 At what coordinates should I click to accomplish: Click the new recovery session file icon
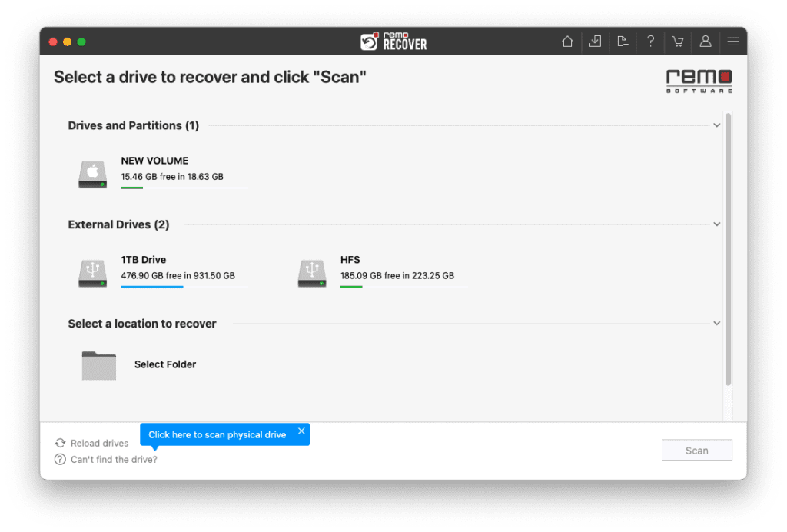(623, 42)
